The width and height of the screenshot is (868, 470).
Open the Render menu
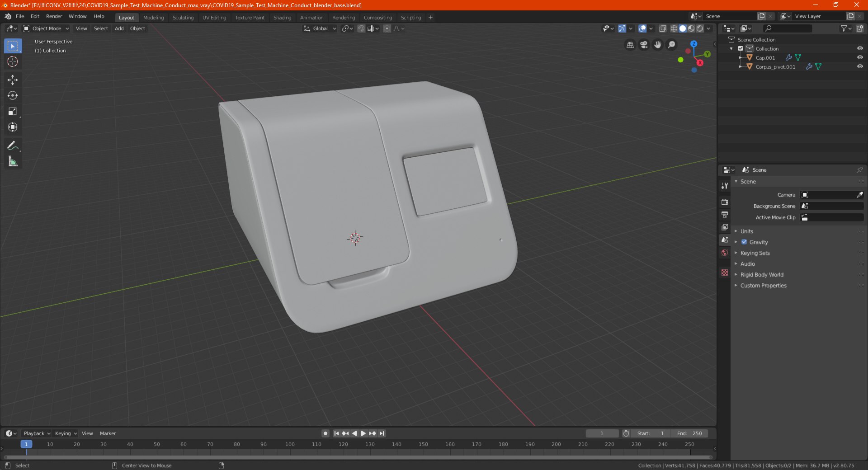(x=54, y=16)
